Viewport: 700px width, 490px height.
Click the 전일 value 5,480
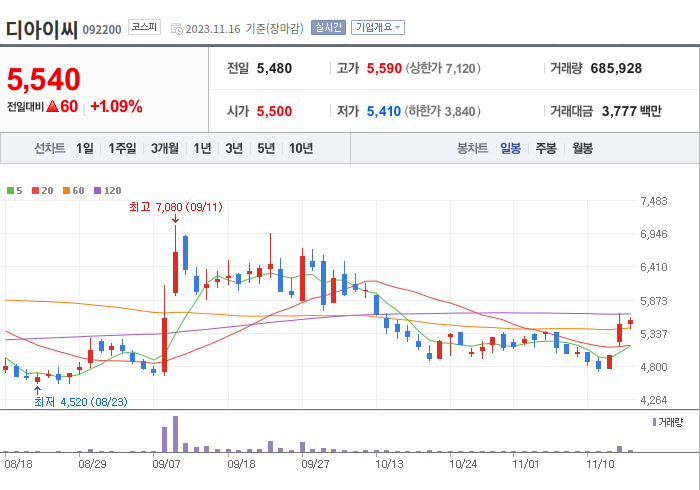tap(274, 68)
